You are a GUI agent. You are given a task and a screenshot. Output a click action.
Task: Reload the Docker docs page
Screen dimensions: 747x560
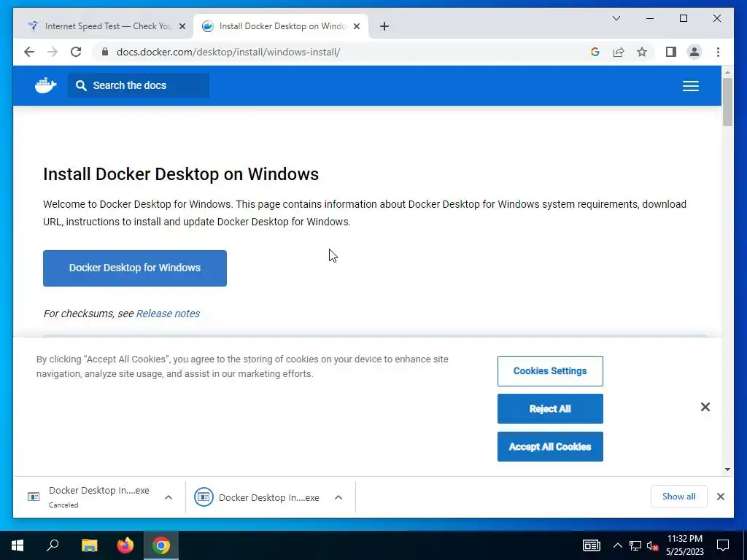[x=76, y=52]
